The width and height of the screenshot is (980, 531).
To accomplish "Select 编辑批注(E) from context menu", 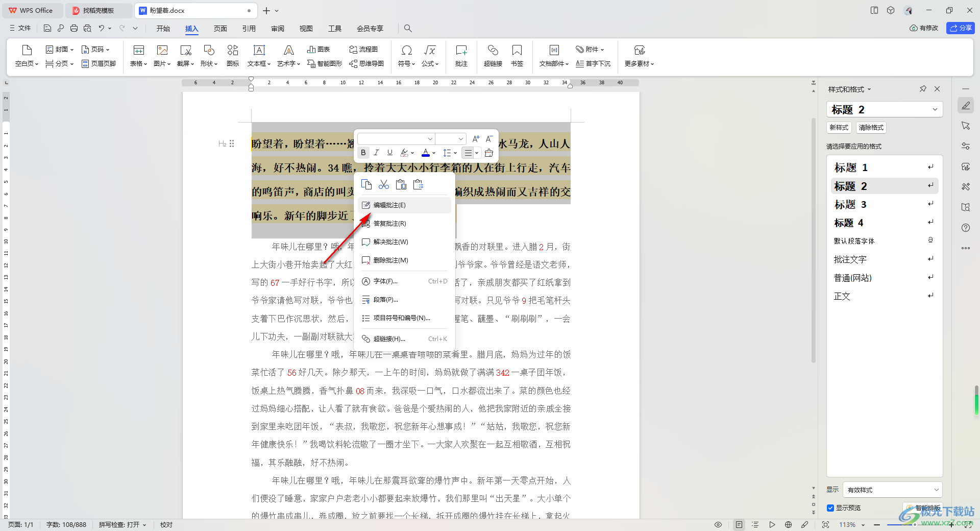I will [404, 205].
